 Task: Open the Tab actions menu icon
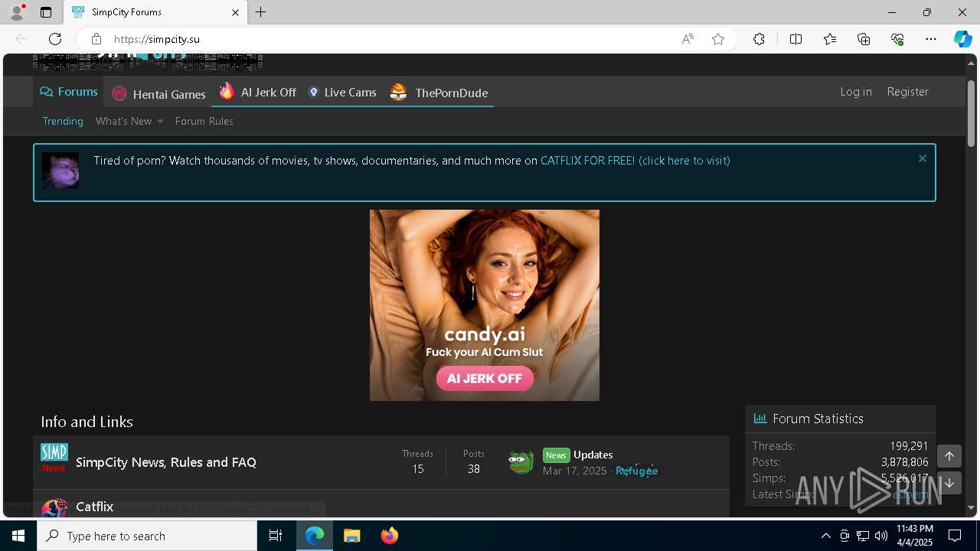[x=46, y=12]
